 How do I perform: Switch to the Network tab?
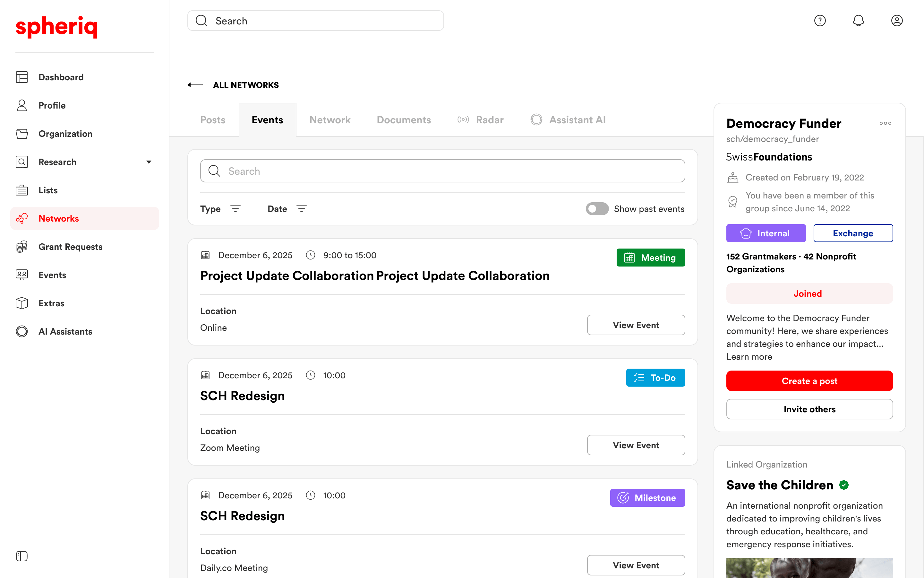tap(330, 120)
